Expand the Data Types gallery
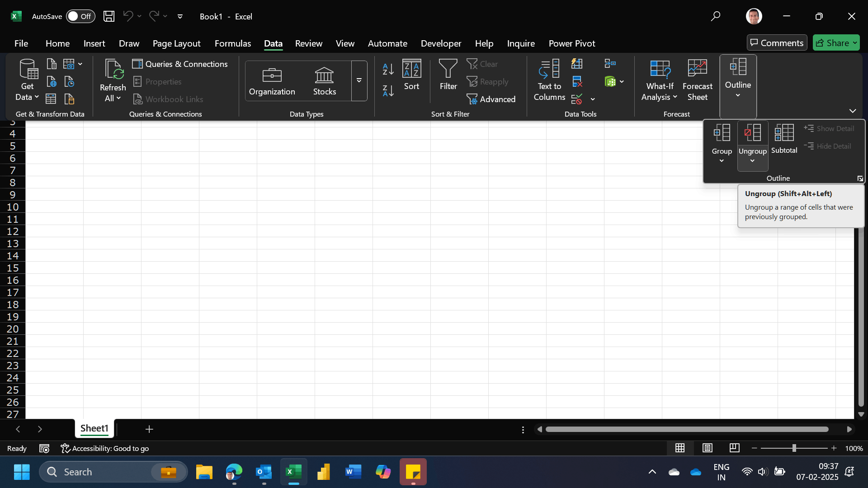 [x=359, y=81]
